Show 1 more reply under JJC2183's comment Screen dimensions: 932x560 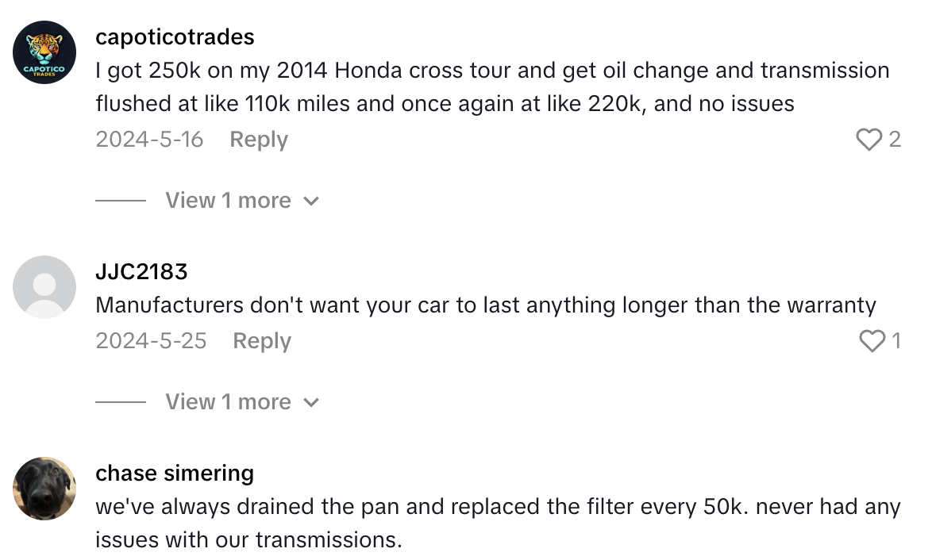[229, 401]
